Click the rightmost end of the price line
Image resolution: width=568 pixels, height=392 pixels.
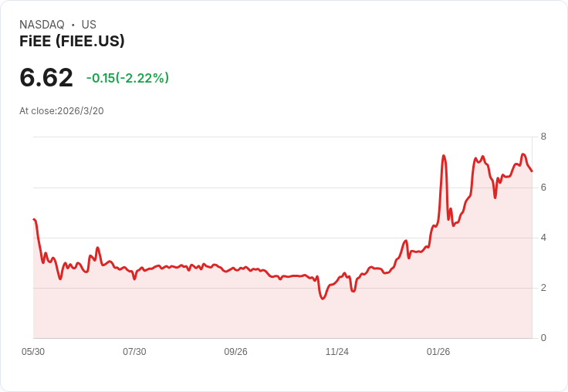click(x=532, y=171)
